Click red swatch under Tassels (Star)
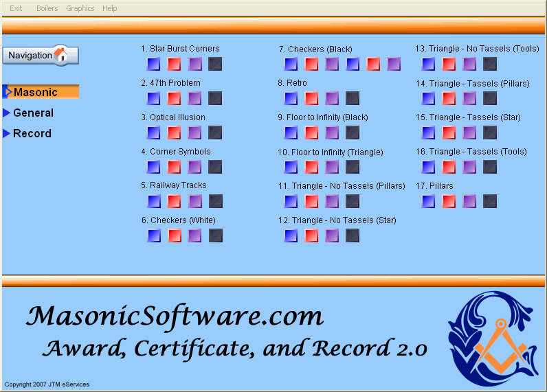 (449, 132)
